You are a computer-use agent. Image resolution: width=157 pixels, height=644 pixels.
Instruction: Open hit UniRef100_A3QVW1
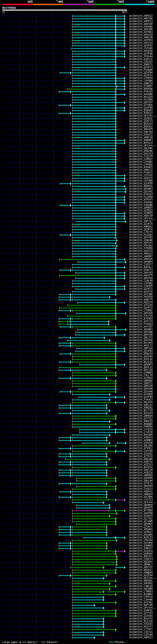coord(141,27)
